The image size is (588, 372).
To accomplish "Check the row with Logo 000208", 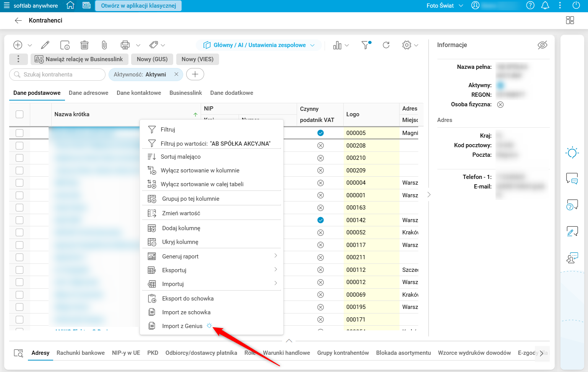I will (x=19, y=146).
